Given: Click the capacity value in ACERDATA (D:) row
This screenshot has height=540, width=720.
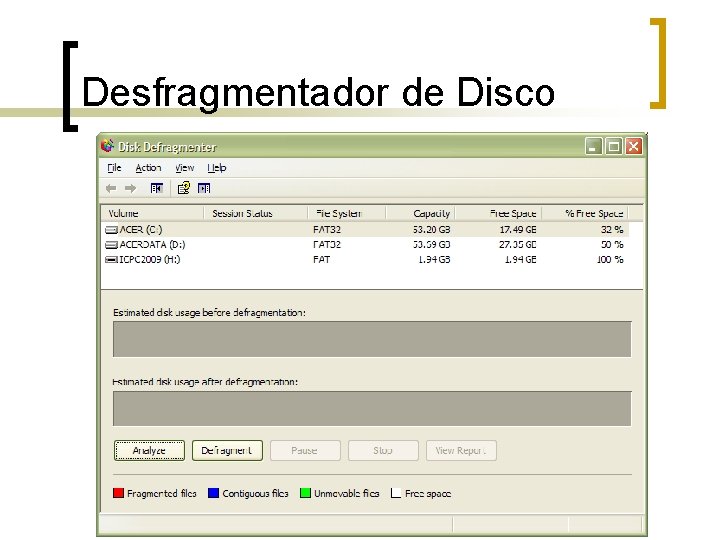Looking at the screenshot, I should [x=432, y=245].
